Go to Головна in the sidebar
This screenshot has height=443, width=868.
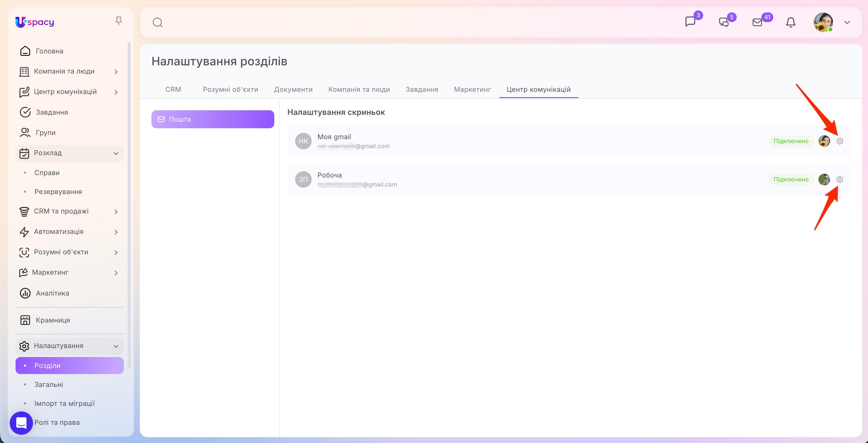pyautogui.click(x=69, y=51)
